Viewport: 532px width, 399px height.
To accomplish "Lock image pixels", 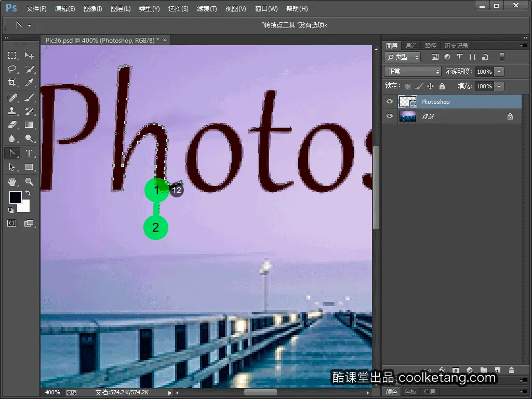I will click(419, 86).
